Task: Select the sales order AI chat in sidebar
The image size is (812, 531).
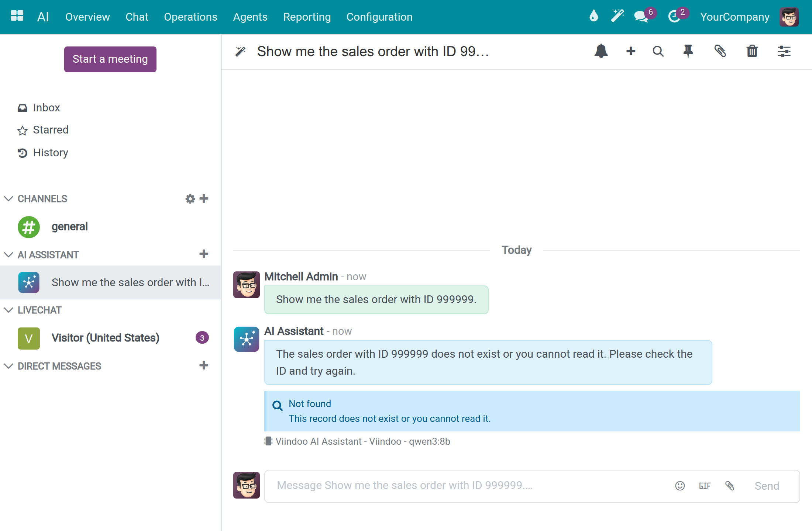Action: [111, 282]
